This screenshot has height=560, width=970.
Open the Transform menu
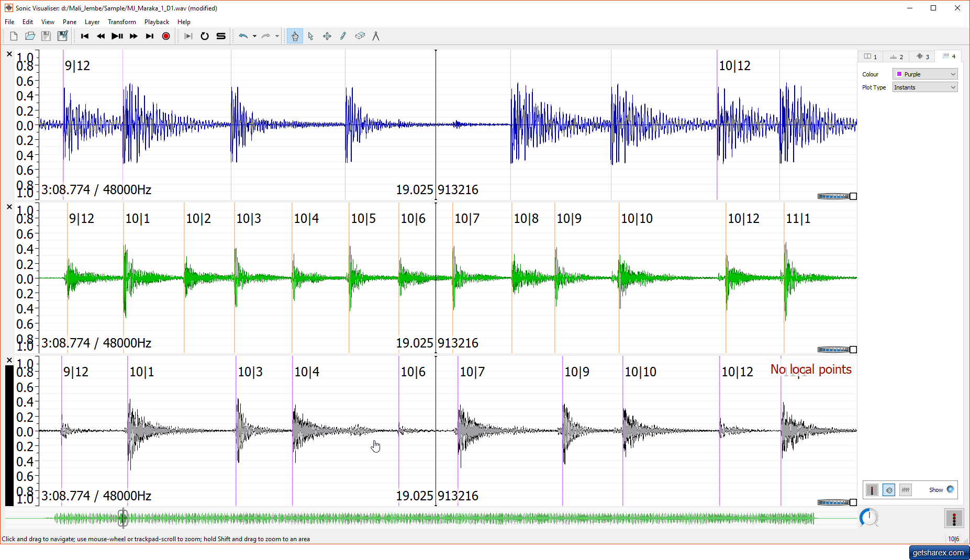click(121, 22)
